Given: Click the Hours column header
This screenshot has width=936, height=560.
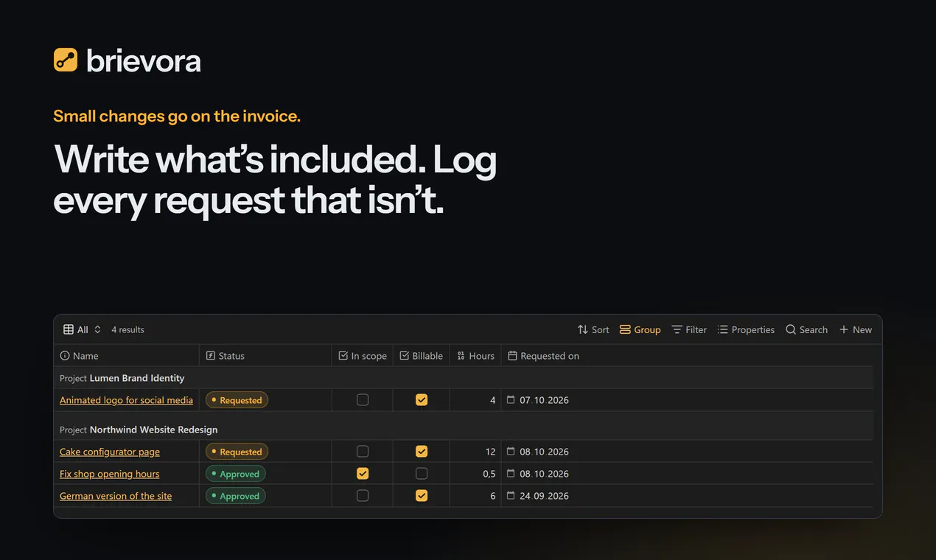Looking at the screenshot, I should [475, 356].
